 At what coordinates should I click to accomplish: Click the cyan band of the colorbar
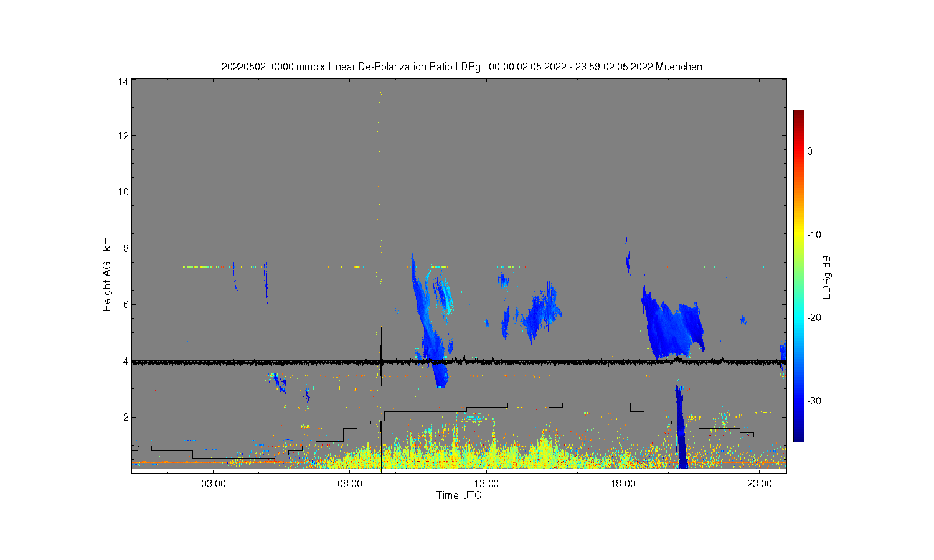coord(798,317)
